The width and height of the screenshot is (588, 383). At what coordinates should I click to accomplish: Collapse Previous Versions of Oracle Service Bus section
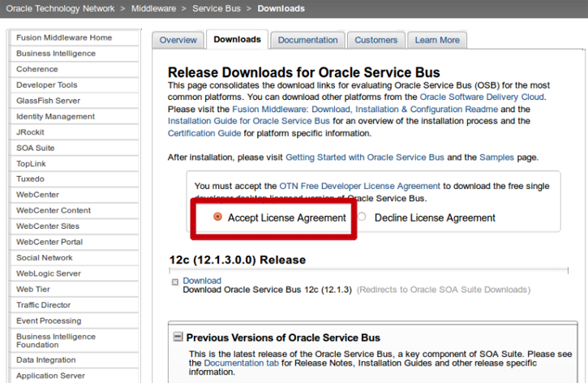tap(178, 338)
